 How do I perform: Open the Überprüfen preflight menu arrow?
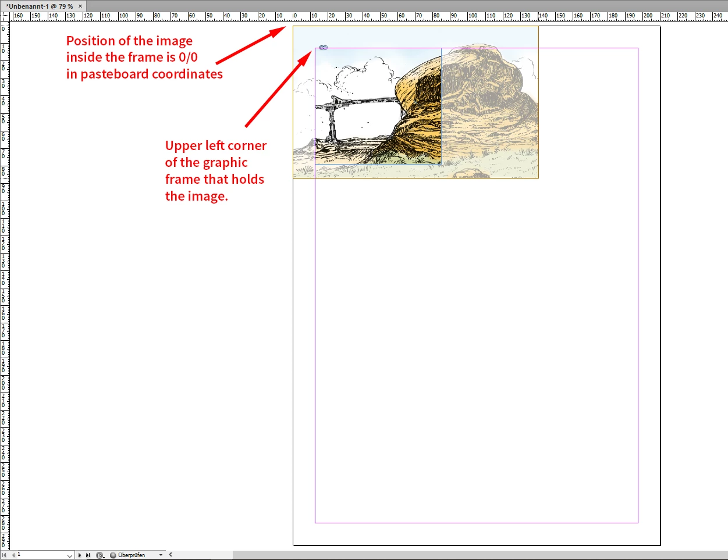point(161,555)
